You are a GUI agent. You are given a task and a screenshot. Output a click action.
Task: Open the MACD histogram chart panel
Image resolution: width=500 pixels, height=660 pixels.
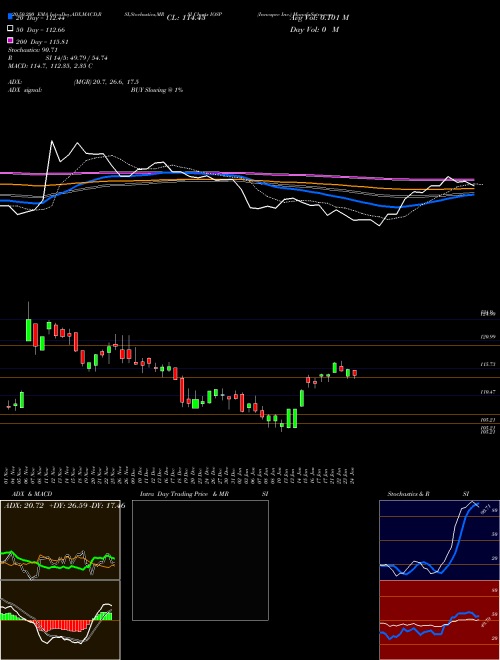[60, 620]
